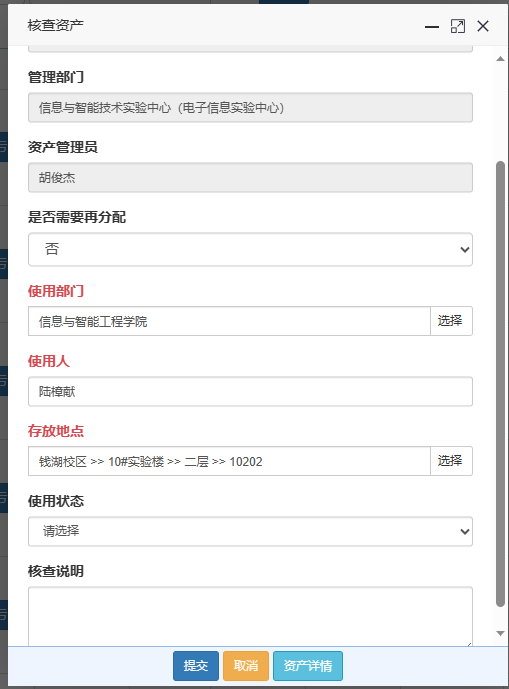Image resolution: width=509 pixels, height=689 pixels.
Task: Click 选择 button next to 使用部门
Action: 451,321
